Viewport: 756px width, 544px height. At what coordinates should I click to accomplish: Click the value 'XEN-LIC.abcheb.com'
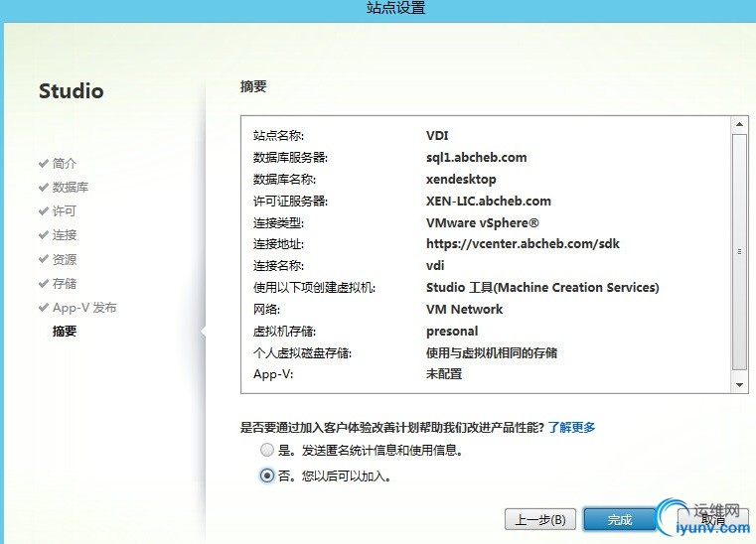click(489, 201)
